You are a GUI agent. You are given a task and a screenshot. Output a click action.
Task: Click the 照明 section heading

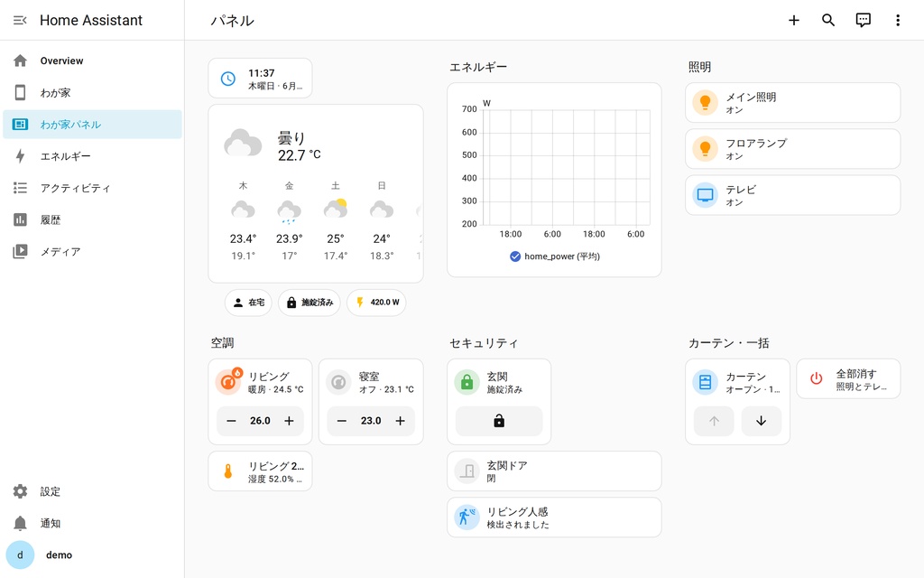(699, 67)
